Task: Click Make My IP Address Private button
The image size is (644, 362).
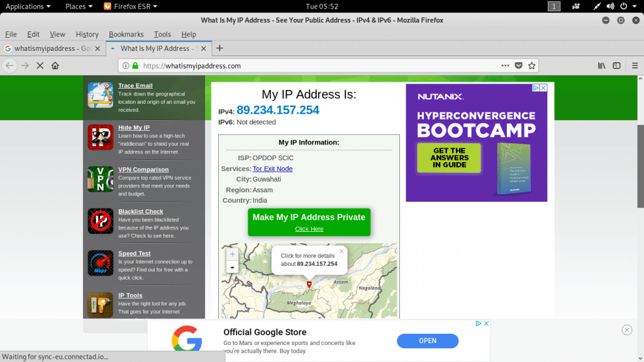Action: (309, 222)
